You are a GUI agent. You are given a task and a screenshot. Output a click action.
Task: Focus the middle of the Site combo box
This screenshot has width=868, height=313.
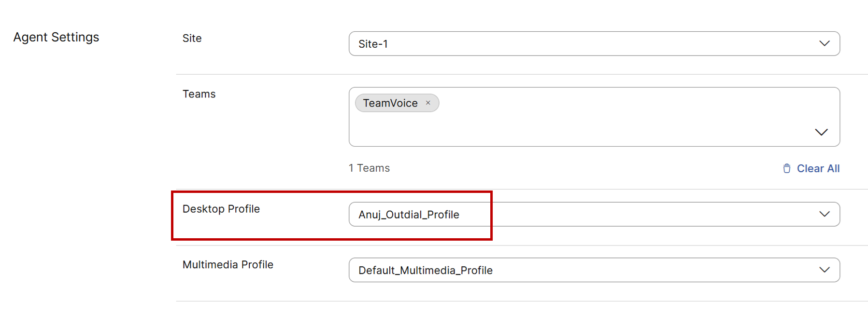pos(594,44)
